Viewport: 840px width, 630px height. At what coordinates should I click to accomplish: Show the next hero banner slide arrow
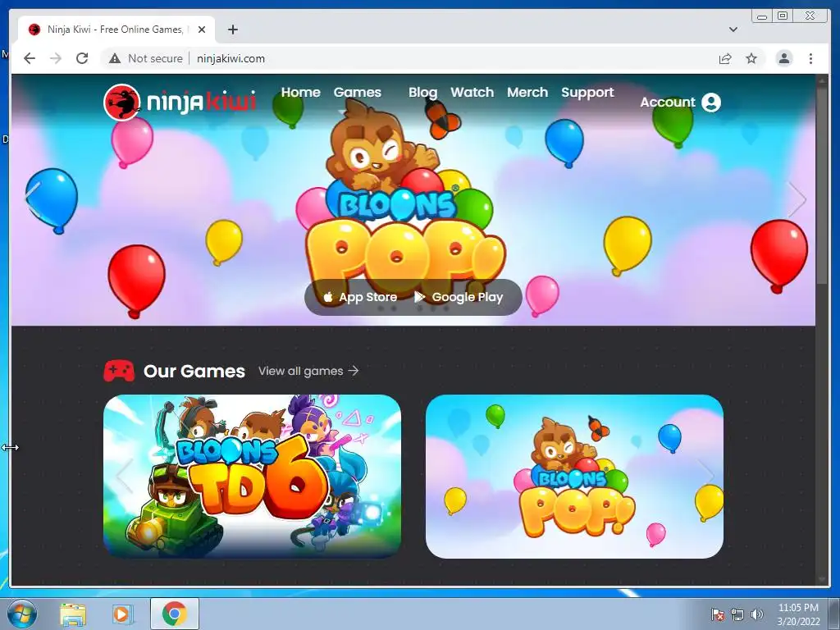click(797, 199)
